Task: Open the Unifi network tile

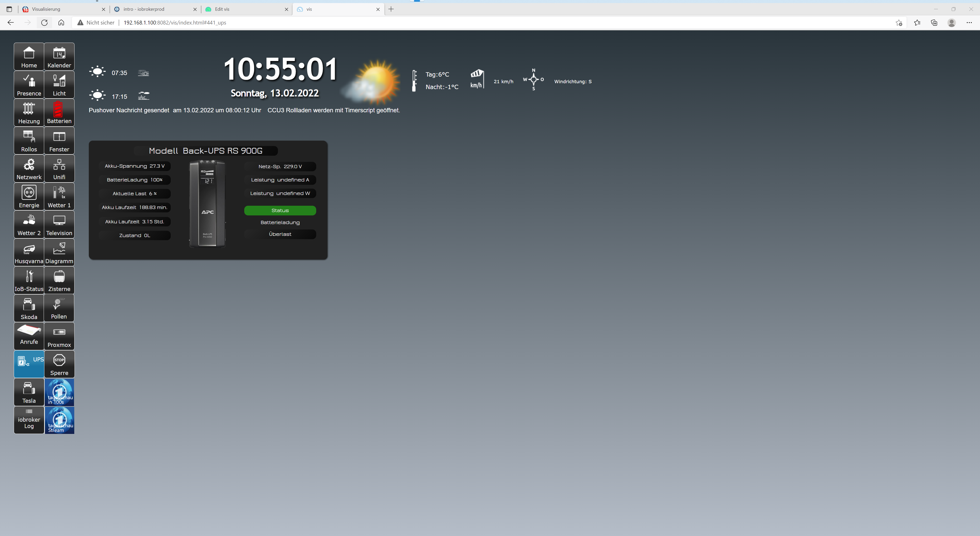Action: pyautogui.click(x=59, y=168)
